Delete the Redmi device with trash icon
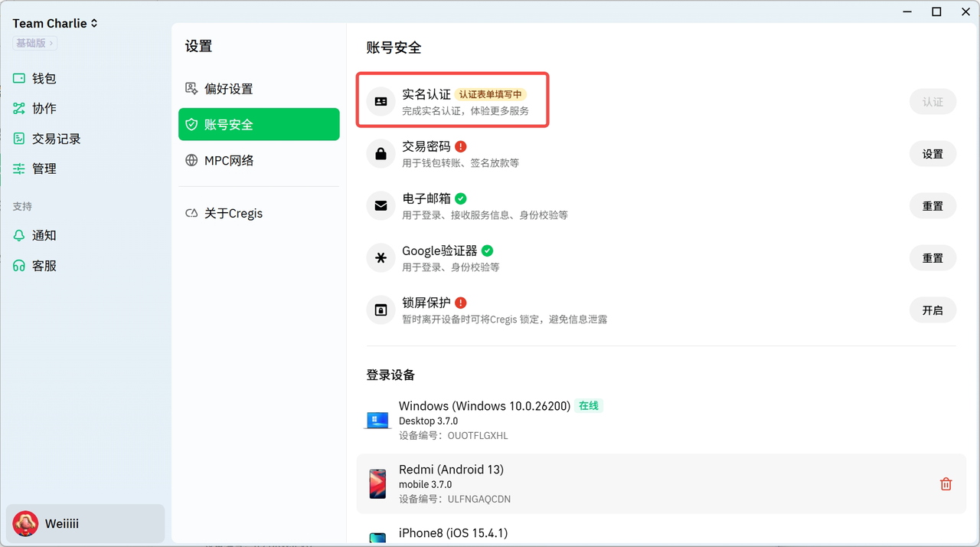Image resolution: width=980 pixels, height=547 pixels. click(x=946, y=484)
